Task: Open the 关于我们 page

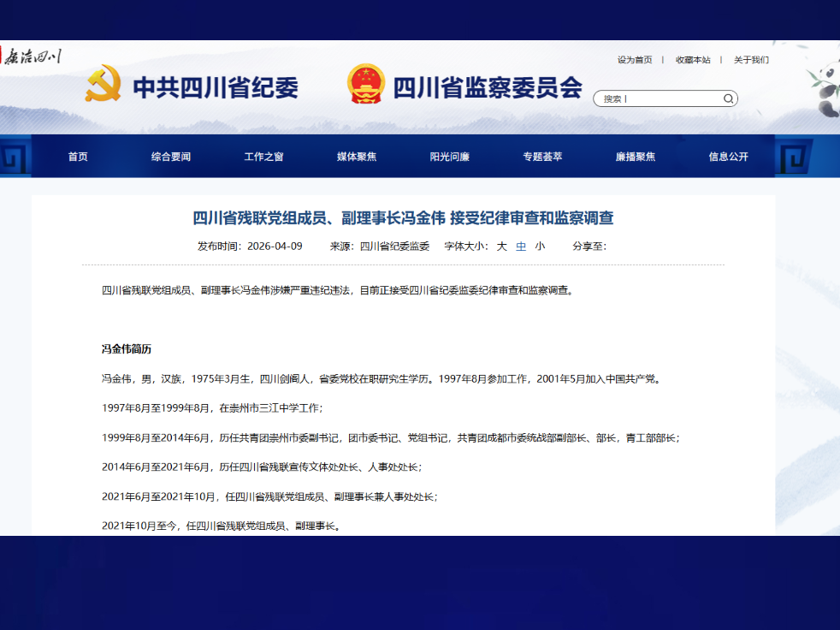Action: coord(751,60)
